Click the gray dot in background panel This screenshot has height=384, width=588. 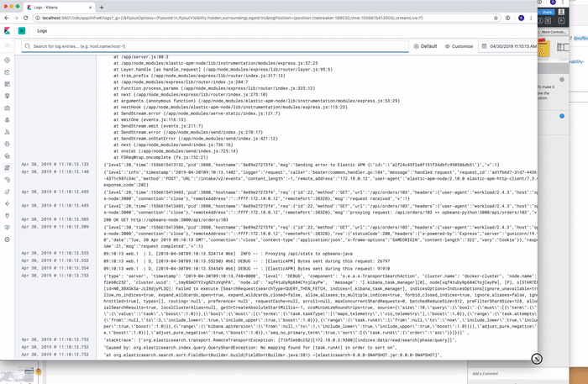[x=562, y=80]
